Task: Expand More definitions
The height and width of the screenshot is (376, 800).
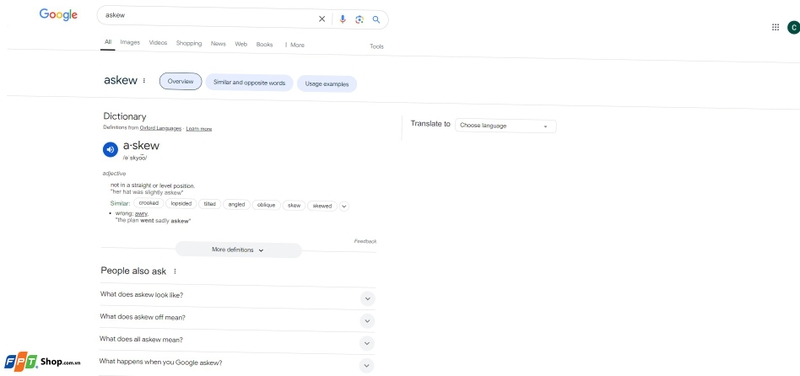Action: coord(238,250)
